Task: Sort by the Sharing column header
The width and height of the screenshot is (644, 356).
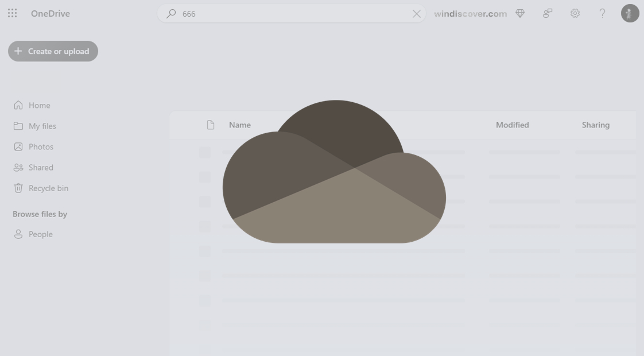Action: [596, 125]
